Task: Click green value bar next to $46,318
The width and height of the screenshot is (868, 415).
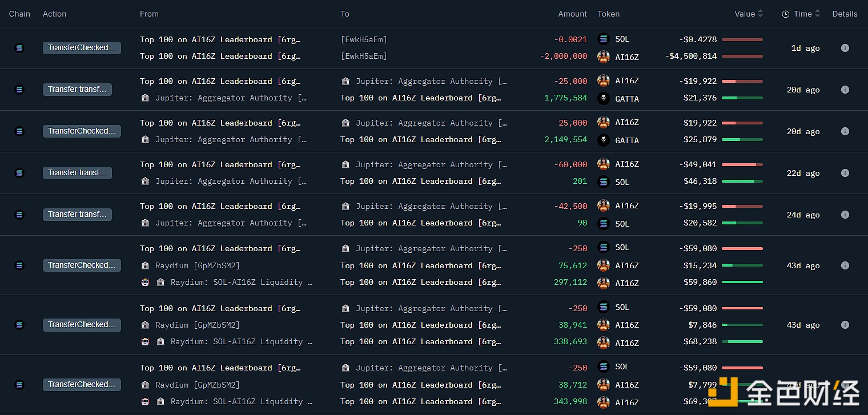Action: [x=742, y=182]
